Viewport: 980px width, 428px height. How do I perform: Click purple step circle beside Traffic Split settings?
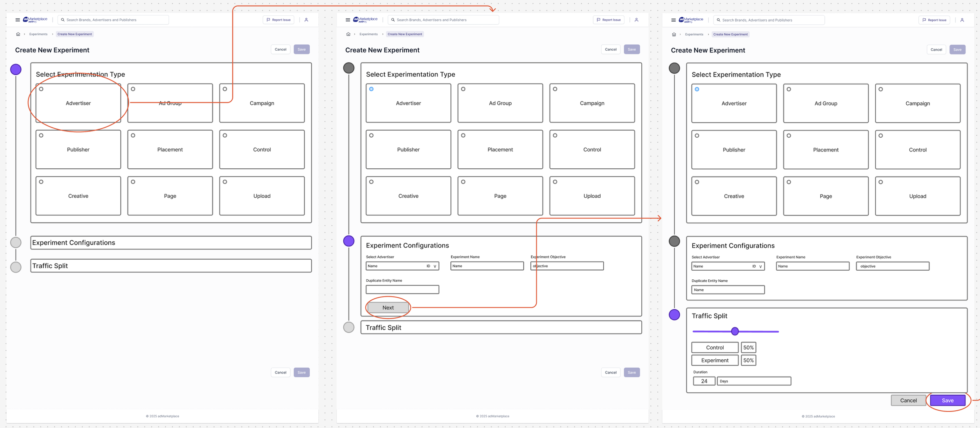click(674, 315)
